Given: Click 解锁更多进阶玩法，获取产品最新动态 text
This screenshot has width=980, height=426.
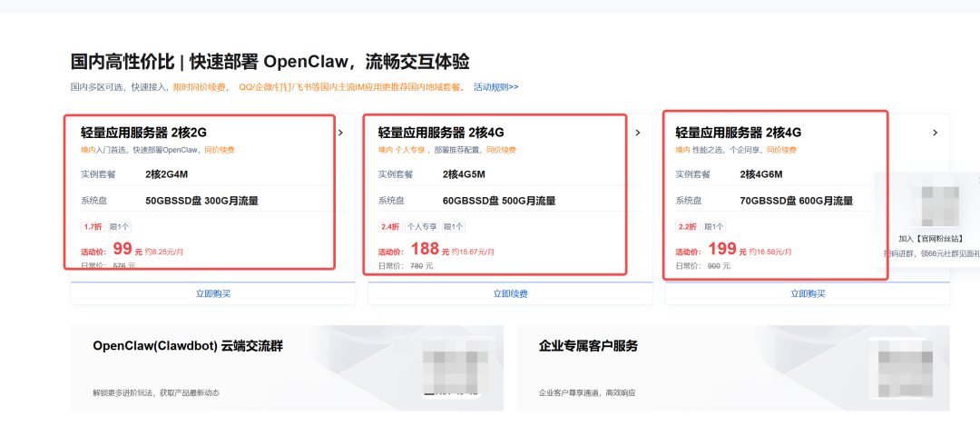Looking at the screenshot, I should click(156, 393).
